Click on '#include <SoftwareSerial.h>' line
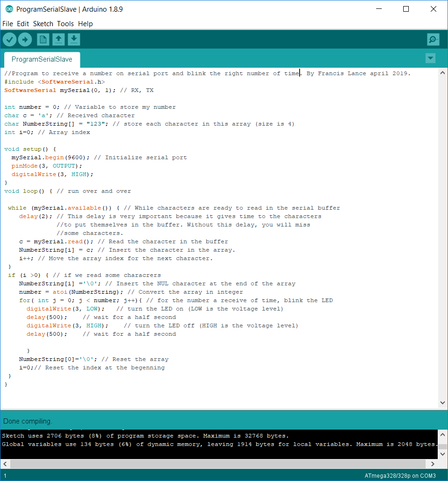Image resolution: width=448 pixels, height=481 pixels. [x=55, y=82]
